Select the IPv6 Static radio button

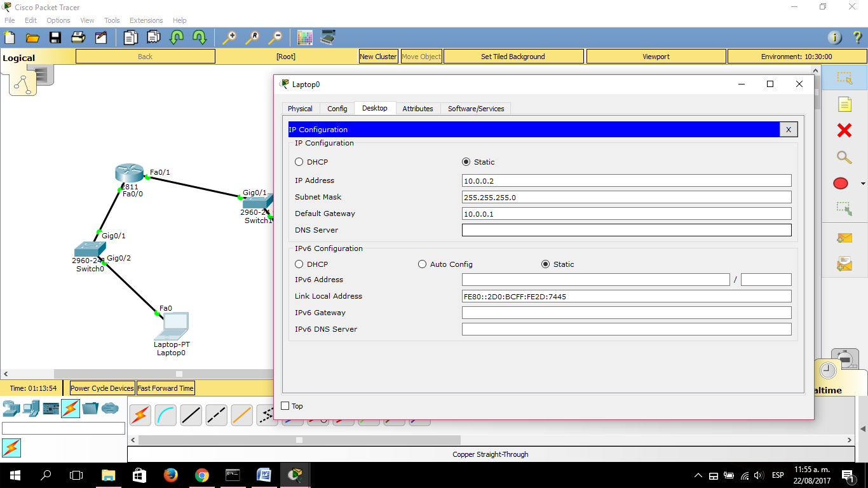[545, 264]
